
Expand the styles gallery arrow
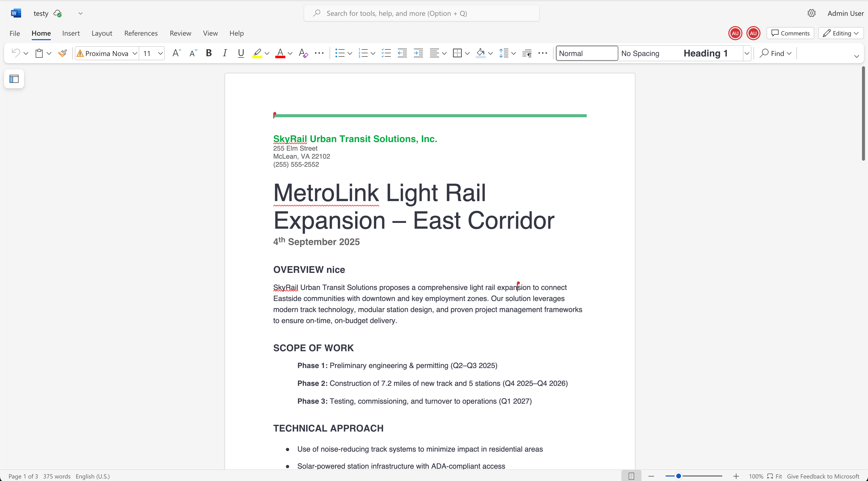747,53
